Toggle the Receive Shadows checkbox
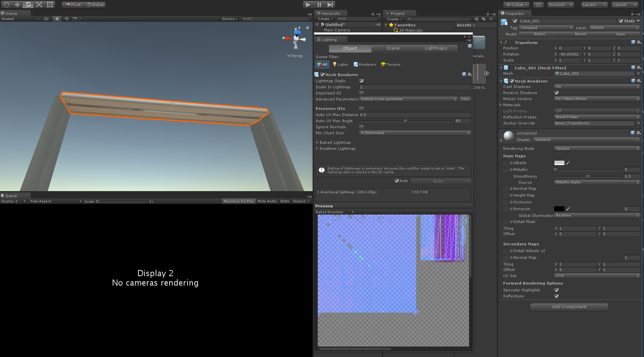The image size is (644, 357). tap(556, 93)
